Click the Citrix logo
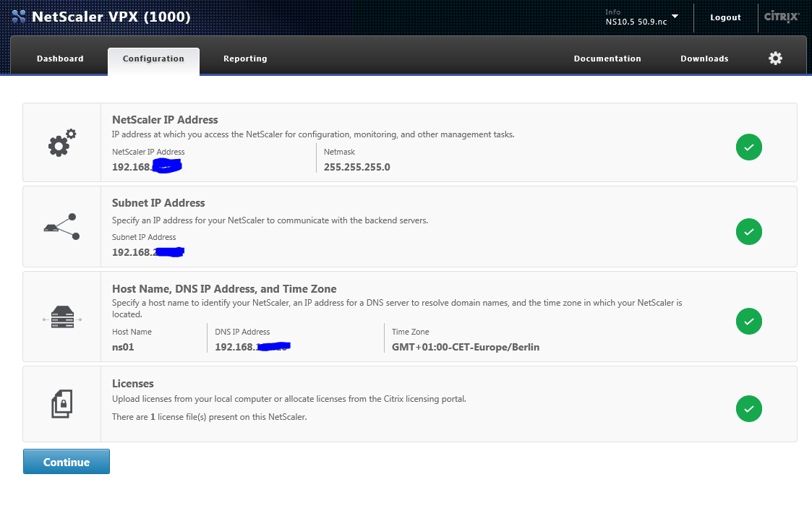Image resolution: width=812 pixels, height=516 pixels. pos(782,17)
